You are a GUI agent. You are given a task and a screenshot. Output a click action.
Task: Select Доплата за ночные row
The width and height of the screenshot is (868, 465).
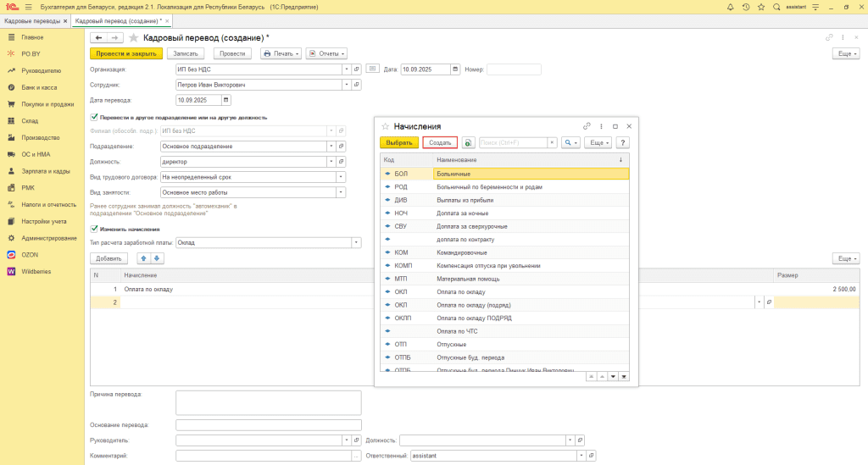click(x=505, y=213)
